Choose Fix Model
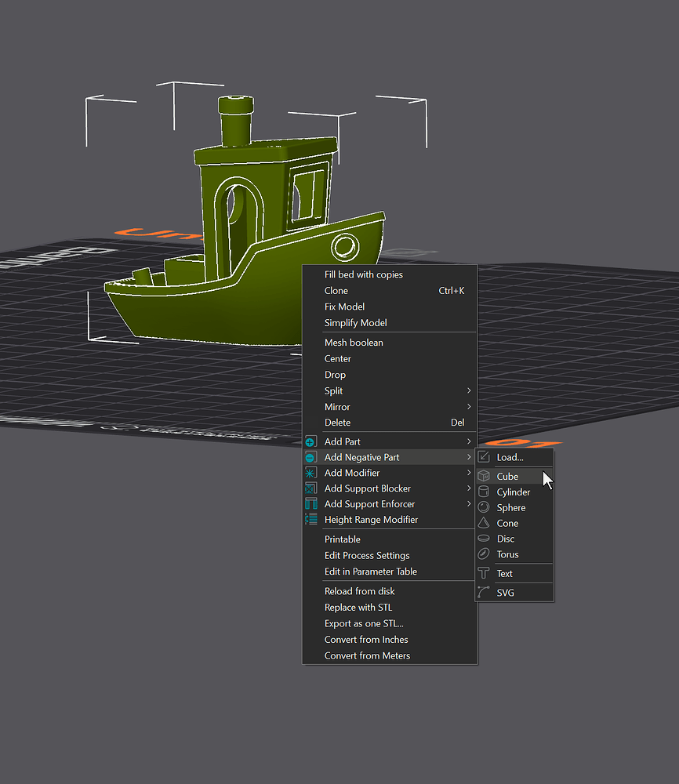The image size is (679, 784). [x=390, y=307]
